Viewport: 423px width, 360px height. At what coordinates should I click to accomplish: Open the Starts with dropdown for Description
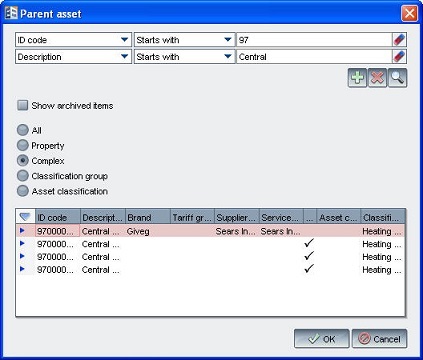[228, 56]
